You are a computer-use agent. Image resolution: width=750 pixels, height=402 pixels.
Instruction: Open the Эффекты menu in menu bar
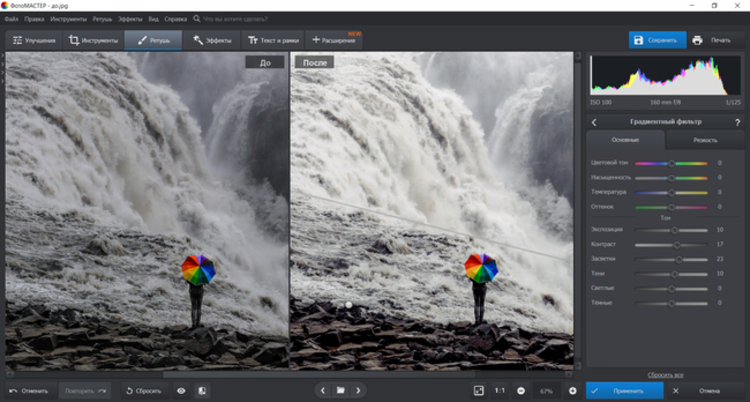(x=129, y=19)
